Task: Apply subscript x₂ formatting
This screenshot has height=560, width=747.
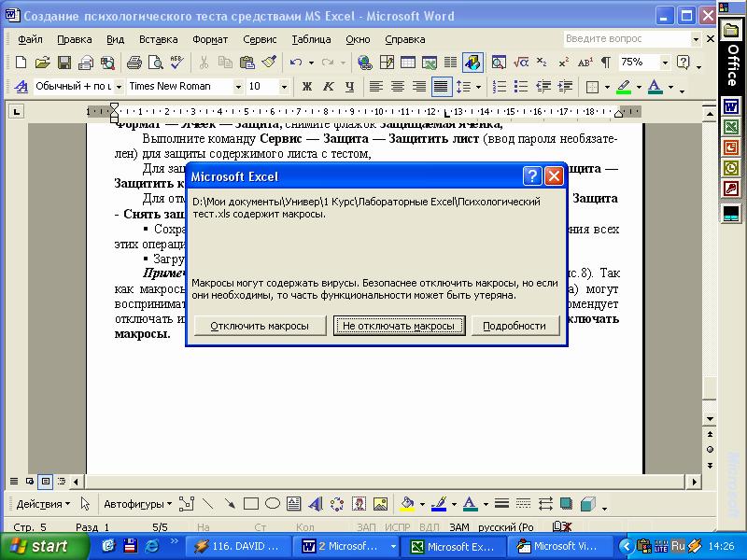Action: pyautogui.click(x=542, y=63)
